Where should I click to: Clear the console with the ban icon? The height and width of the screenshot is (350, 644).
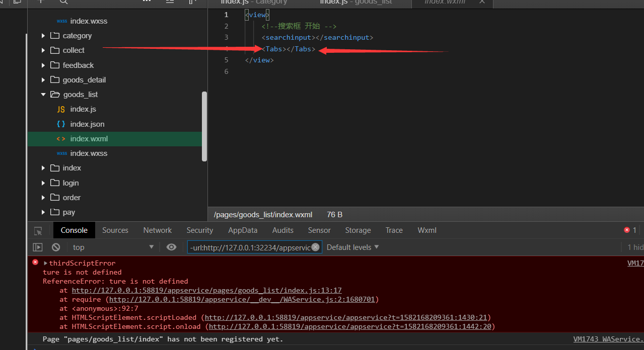tap(56, 247)
